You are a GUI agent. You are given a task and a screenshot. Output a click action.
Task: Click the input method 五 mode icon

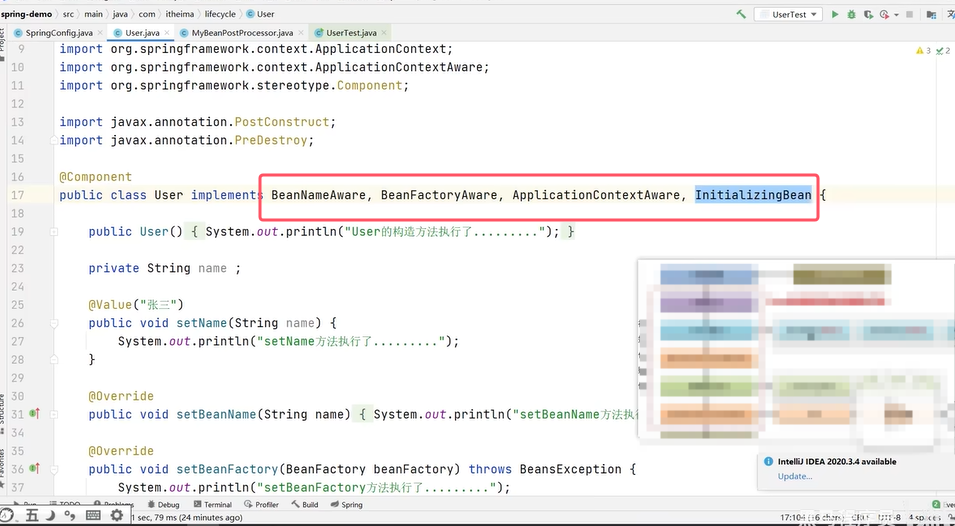pyautogui.click(x=32, y=516)
